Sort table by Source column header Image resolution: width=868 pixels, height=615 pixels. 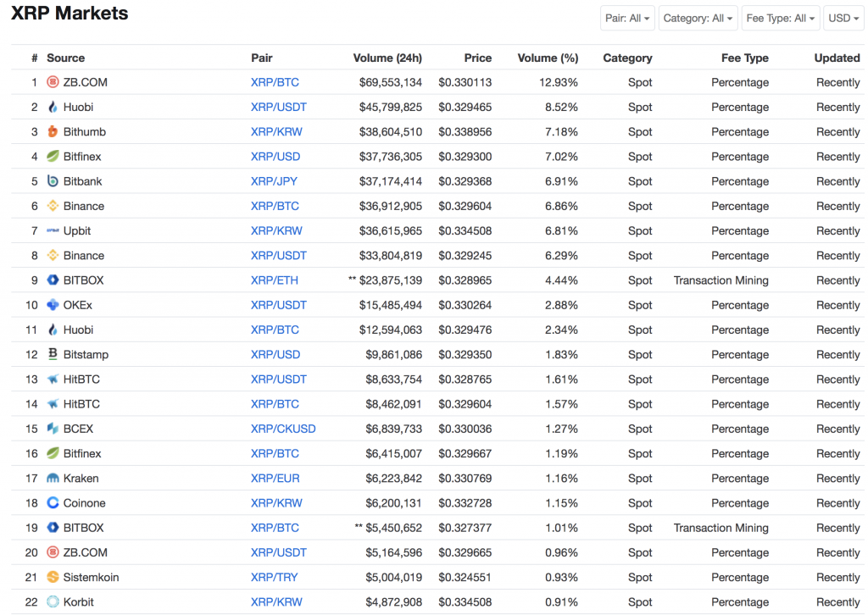65,58
